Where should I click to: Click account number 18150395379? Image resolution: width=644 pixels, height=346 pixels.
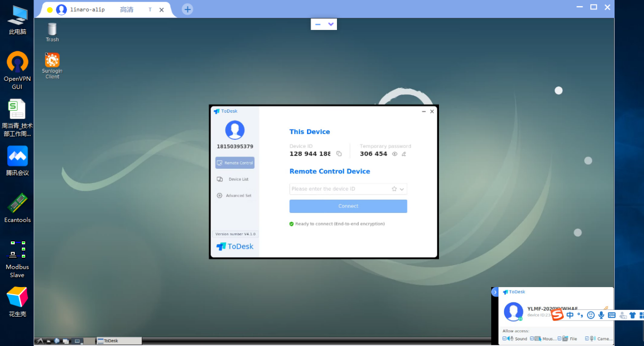pos(235,147)
